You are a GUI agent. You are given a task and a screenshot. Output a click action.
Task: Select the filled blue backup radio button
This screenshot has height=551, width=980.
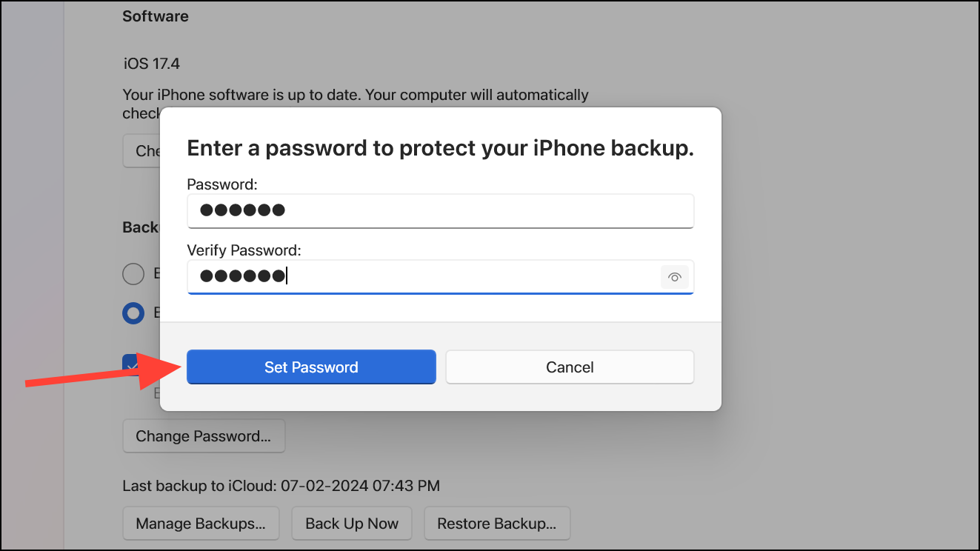[x=133, y=313]
